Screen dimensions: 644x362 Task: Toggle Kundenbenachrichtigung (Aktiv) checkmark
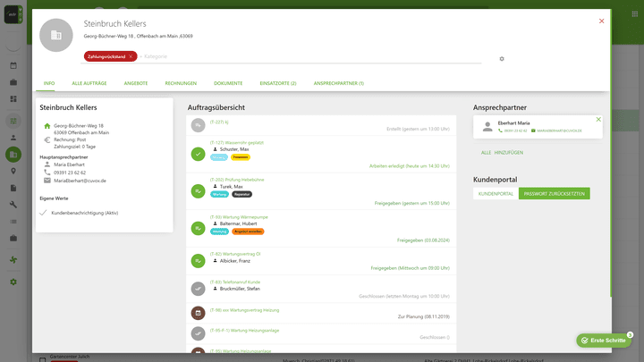(43, 213)
